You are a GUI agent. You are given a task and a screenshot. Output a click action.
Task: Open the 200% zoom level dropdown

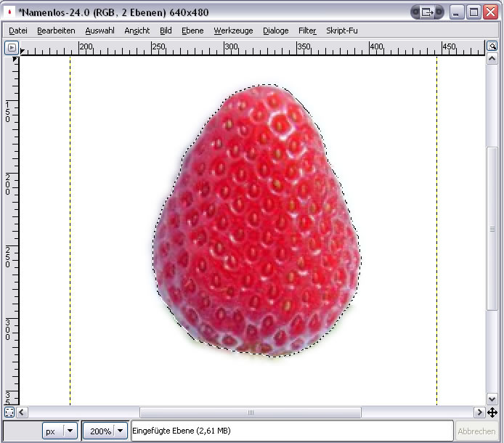pos(105,431)
